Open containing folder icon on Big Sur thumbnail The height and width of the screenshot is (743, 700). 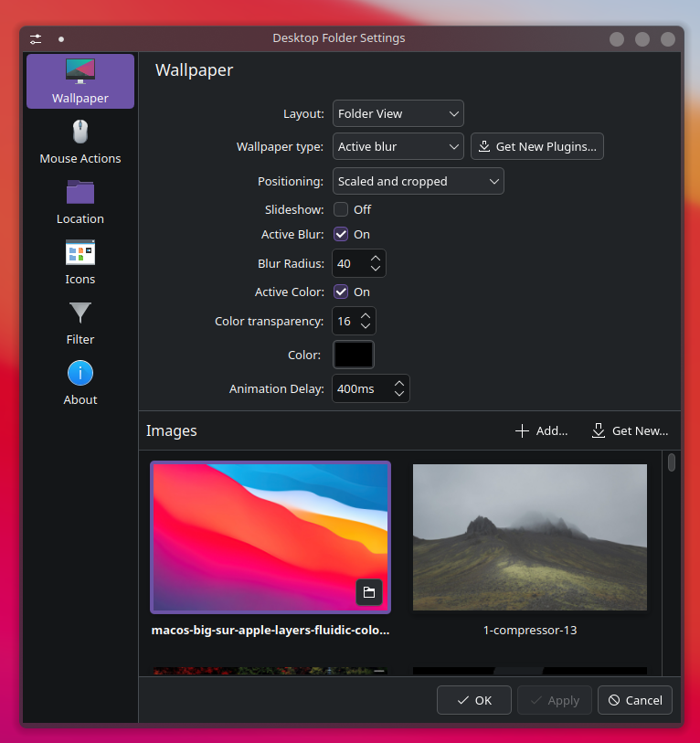[x=368, y=592]
